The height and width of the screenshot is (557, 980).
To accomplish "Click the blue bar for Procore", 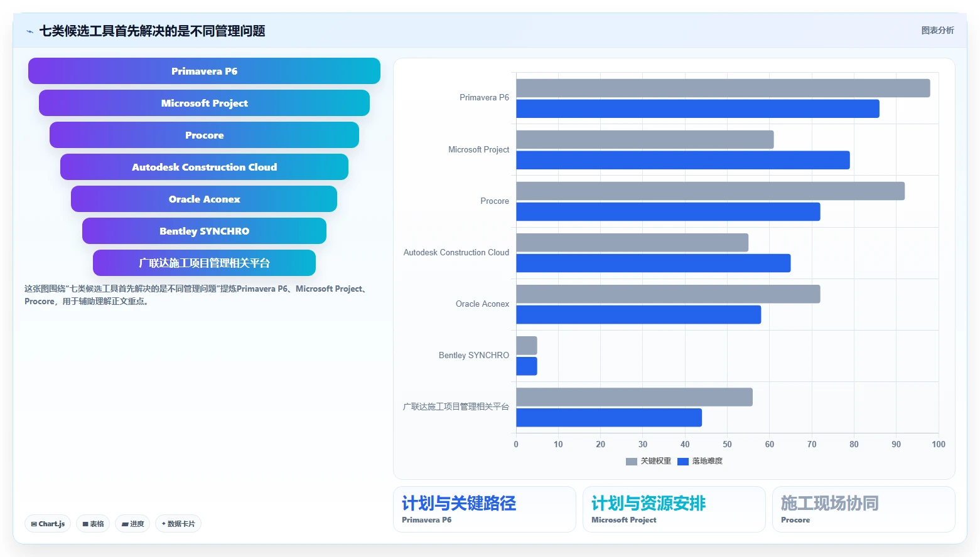I will (669, 211).
